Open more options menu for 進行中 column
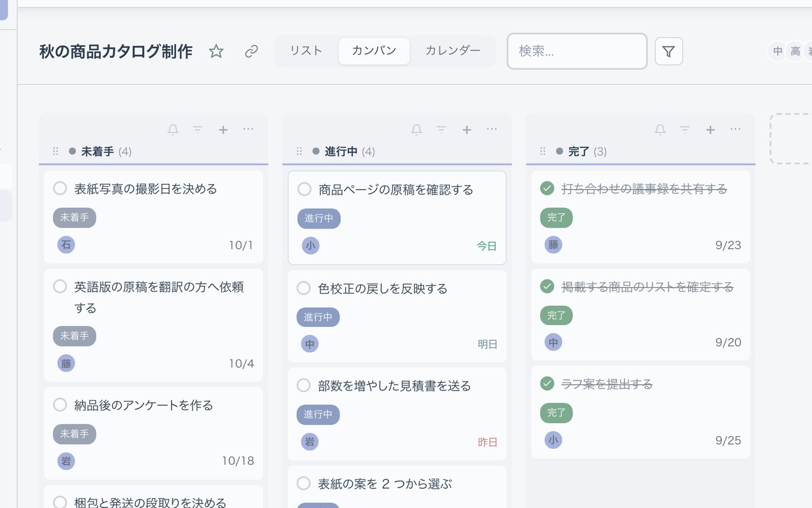Screen dimensions: 812x508 [492, 129]
